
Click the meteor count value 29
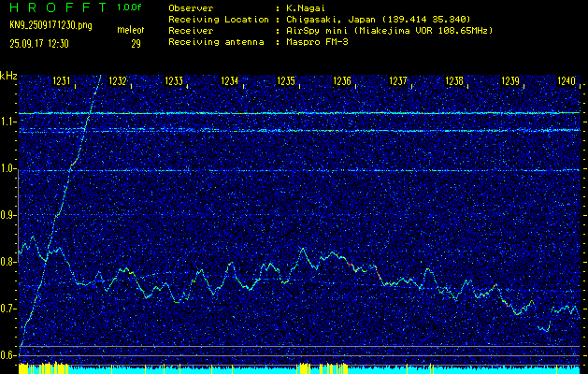136,44
